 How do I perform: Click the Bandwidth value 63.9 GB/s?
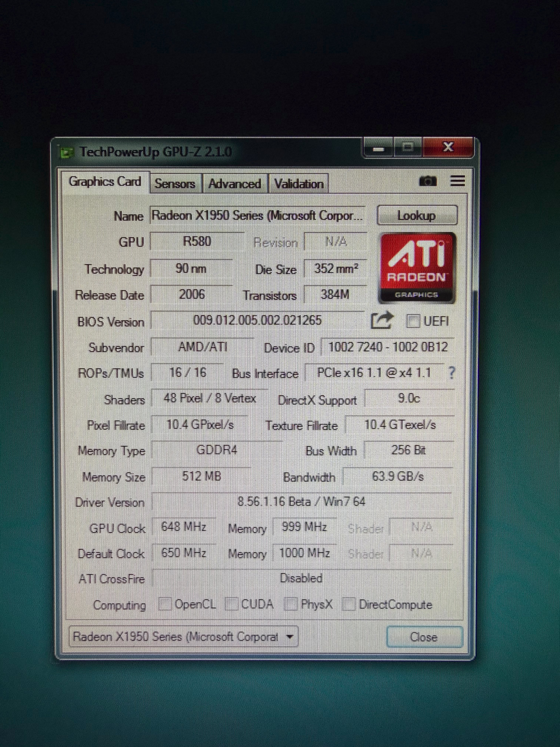398,476
